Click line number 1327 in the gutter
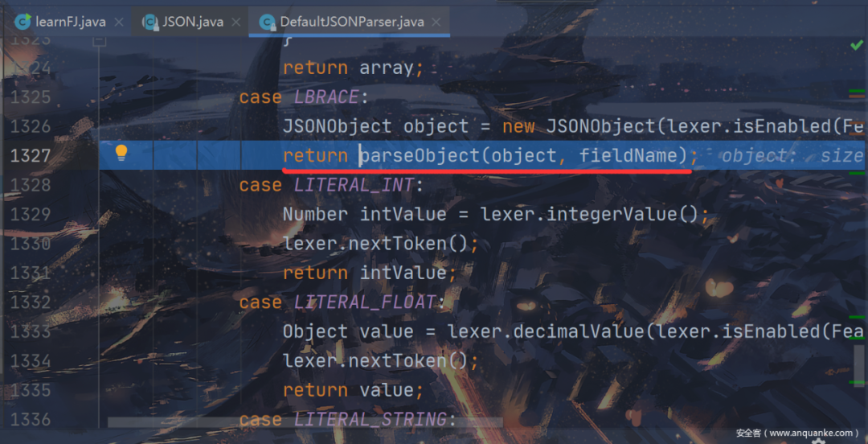The height and width of the screenshot is (444, 868). pos(31,156)
